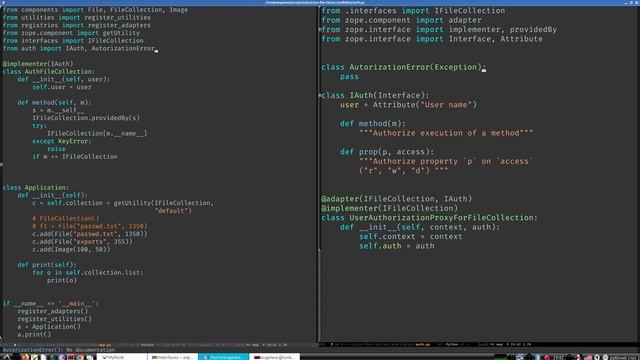Image resolution: width=640 pixels, height=360 pixels.
Task: Click the 'Authorize execution of a method' docstring
Action: pyautogui.click(x=446, y=133)
